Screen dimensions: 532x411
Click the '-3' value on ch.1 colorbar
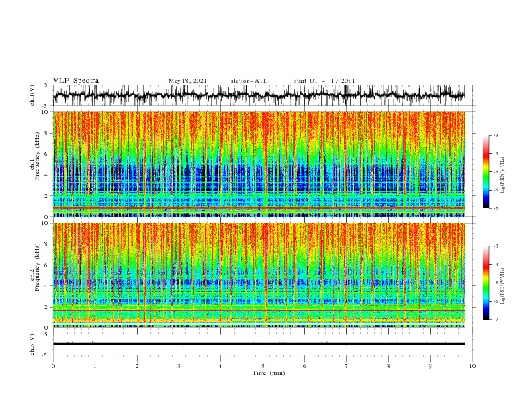coord(496,136)
